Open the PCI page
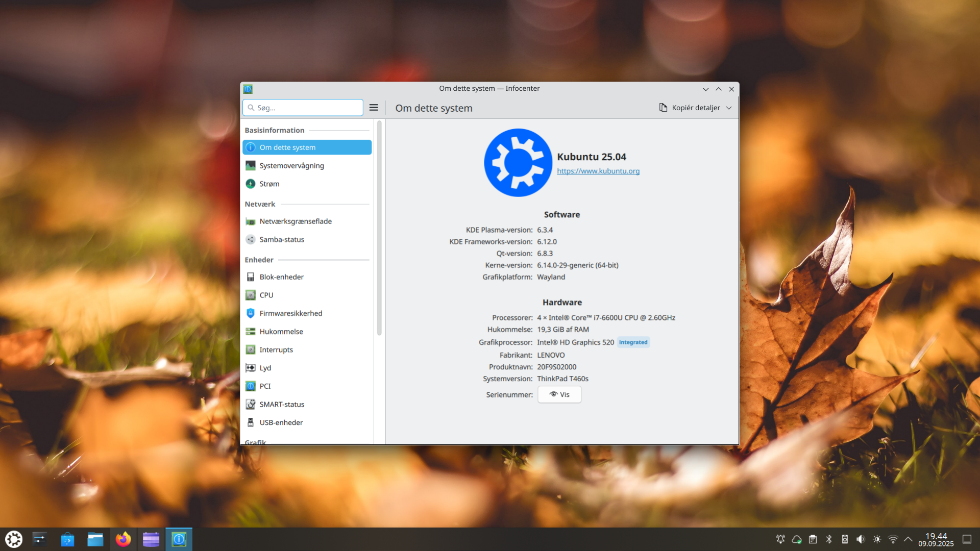The width and height of the screenshot is (980, 551). [x=307, y=386]
